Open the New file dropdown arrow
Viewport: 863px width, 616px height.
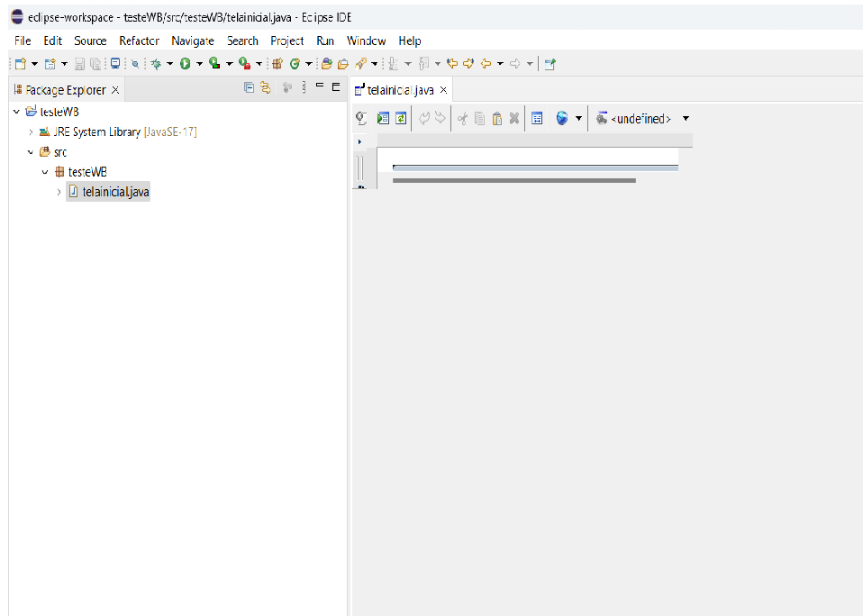click(x=34, y=64)
